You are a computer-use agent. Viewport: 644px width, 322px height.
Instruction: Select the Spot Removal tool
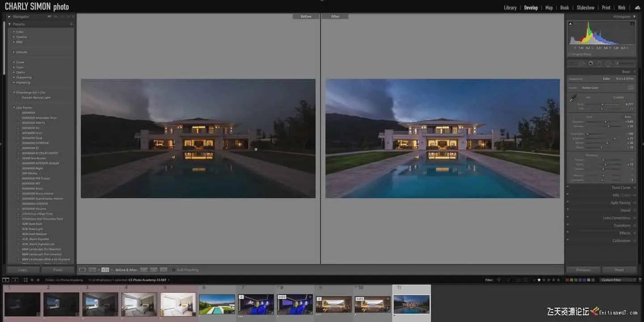(582, 64)
